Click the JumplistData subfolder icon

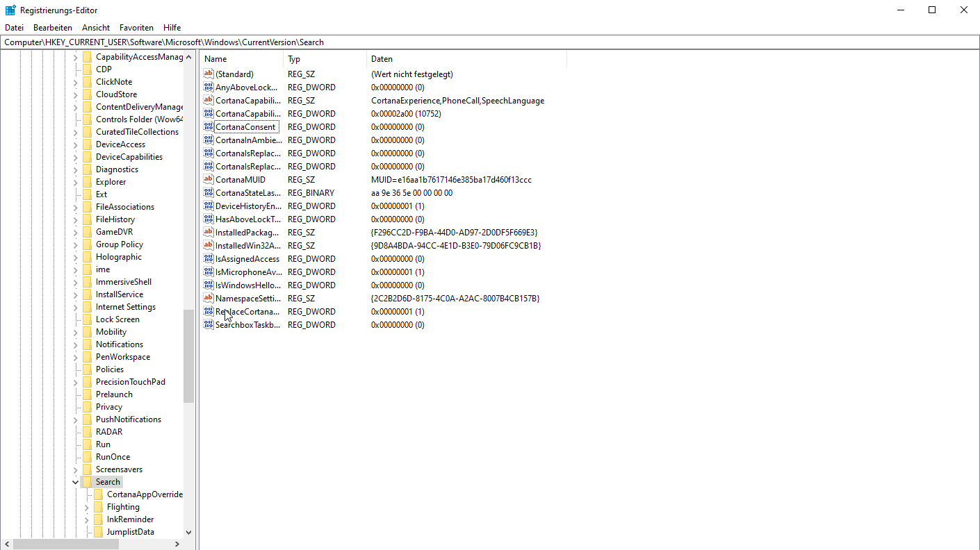click(98, 532)
